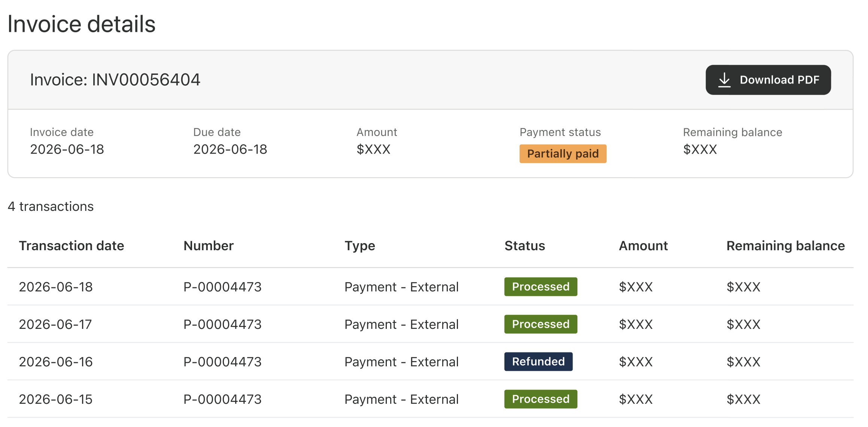This screenshot has height=427, width=868.
Task: Select the Transaction date column header
Action: [x=72, y=246]
